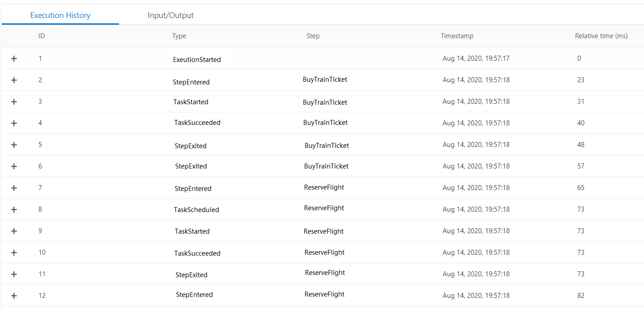The image size is (644, 310).
Task: Expand StepExited event ID 5
Action: [14, 144]
